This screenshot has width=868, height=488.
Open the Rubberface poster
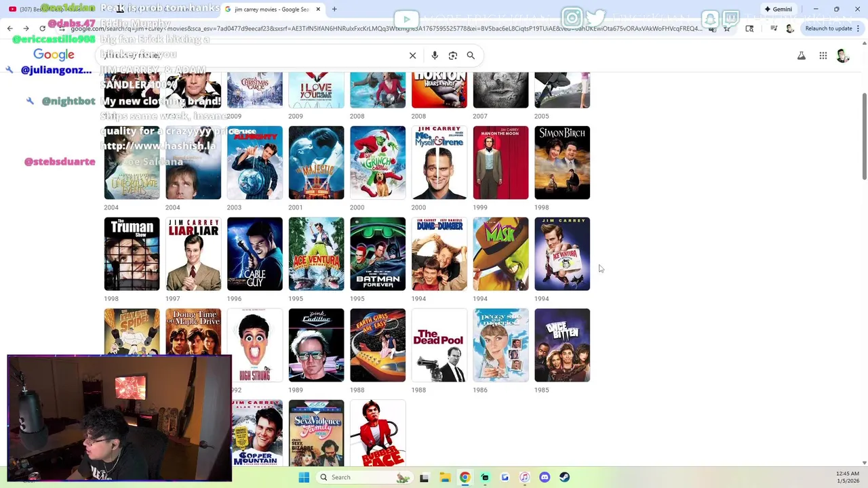coord(378,433)
